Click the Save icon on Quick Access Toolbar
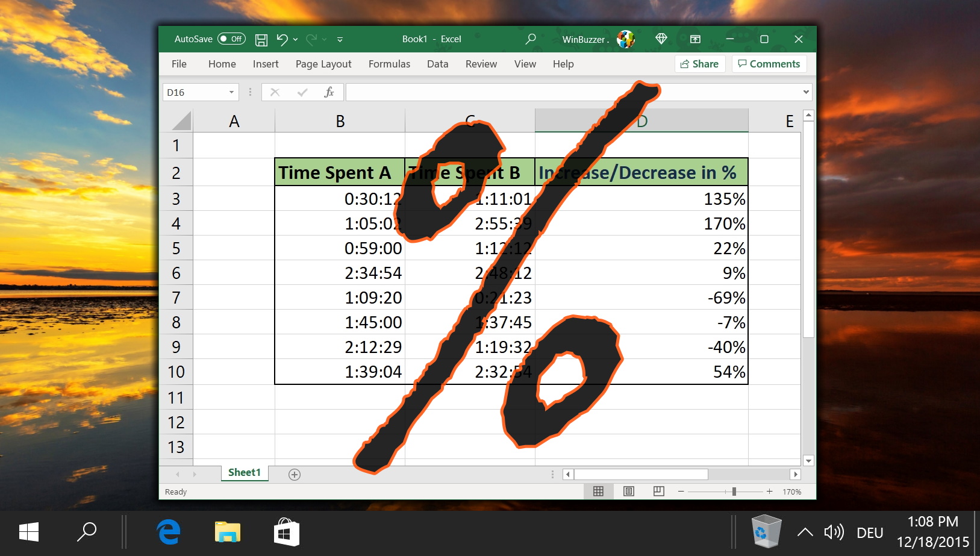Screen dimensions: 980x556 (x=261, y=39)
